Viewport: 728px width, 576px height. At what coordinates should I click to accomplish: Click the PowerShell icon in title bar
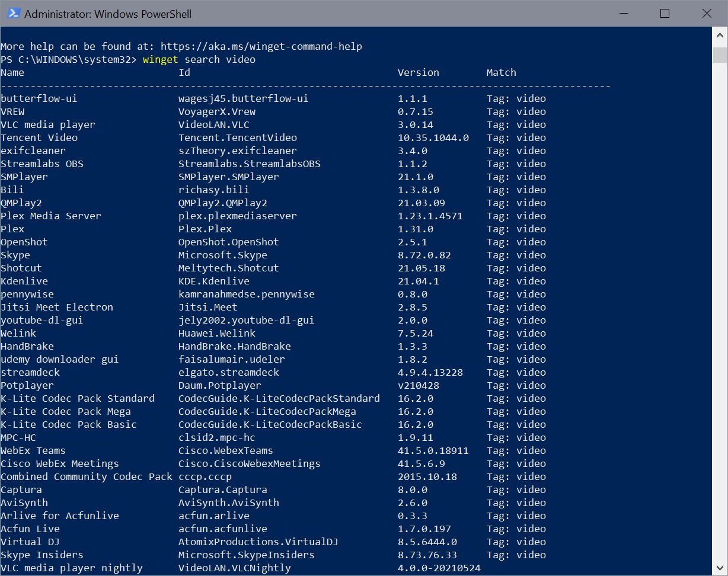pyautogui.click(x=12, y=13)
